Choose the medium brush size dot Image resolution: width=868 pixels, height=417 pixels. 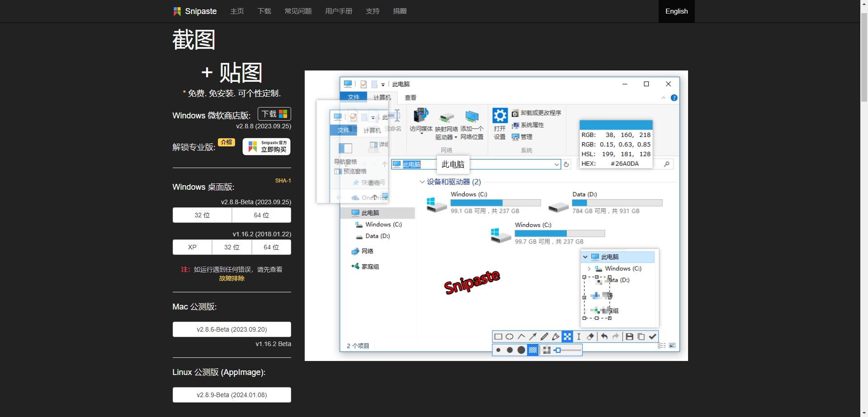tap(509, 350)
